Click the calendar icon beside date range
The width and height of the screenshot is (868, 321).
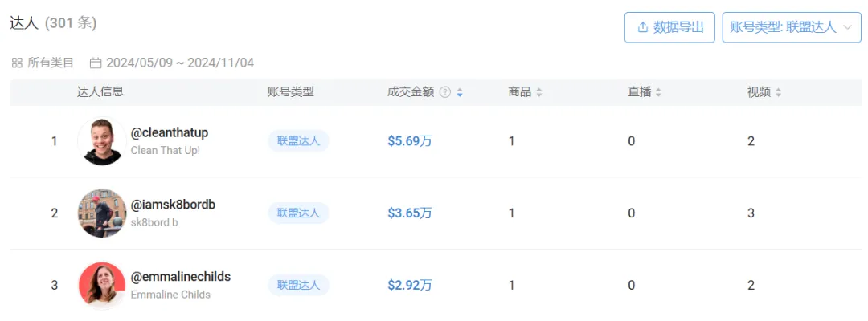click(x=96, y=63)
